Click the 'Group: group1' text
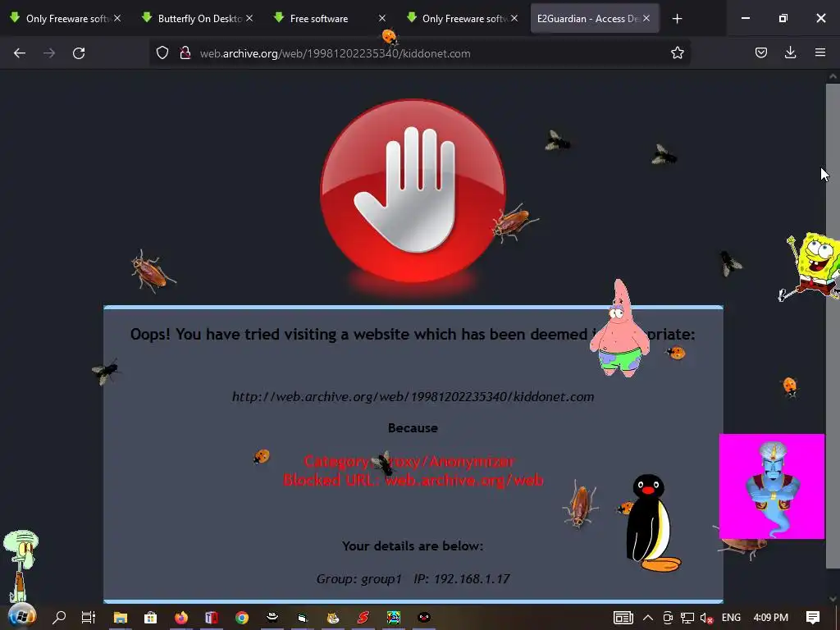This screenshot has height=630, width=840. [x=358, y=579]
